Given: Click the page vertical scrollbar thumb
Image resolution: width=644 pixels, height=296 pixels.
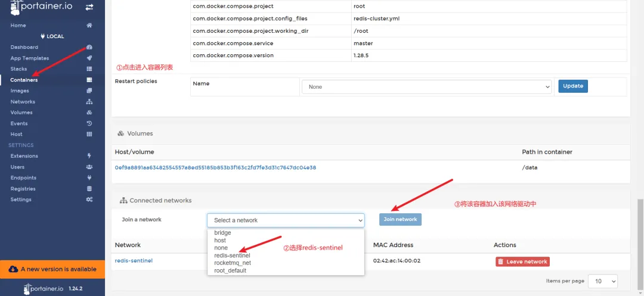Looking at the screenshot, I should (x=640, y=245).
